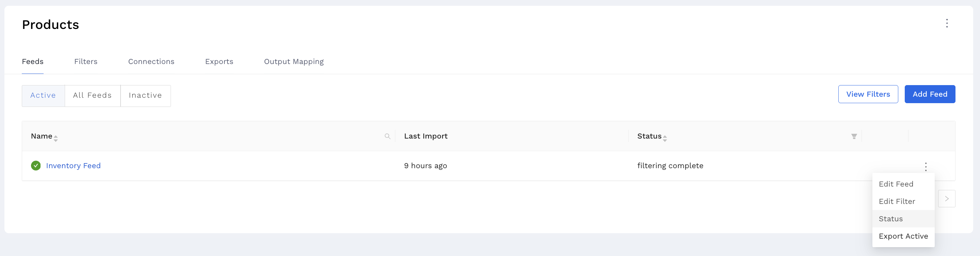The height and width of the screenshot is (256, 980).
Task: Select the Active feeds filter
Action: [43, 95]
